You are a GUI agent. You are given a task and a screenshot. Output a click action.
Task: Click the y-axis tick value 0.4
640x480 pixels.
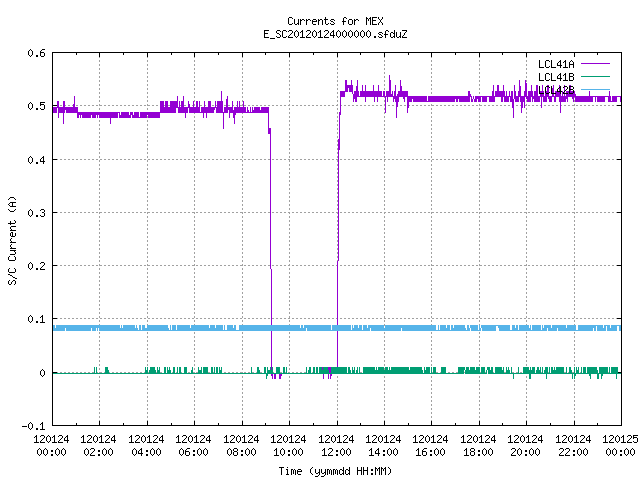(x=36, y=160)
